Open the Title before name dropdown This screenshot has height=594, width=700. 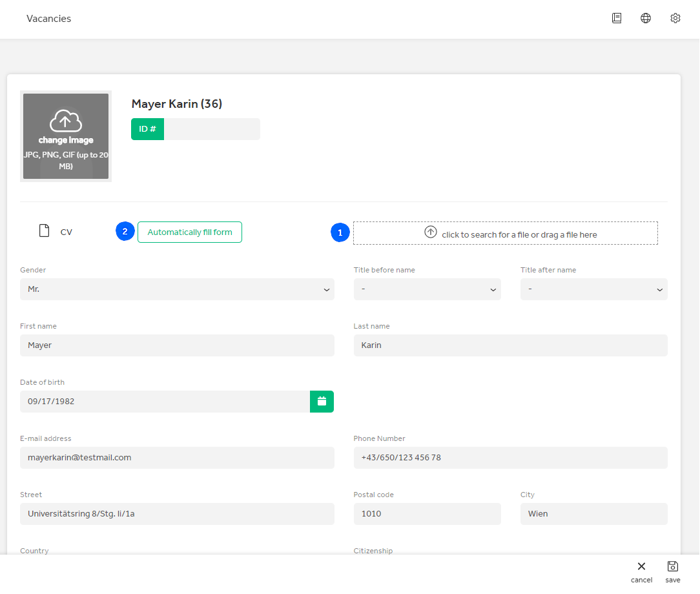click(x=427, y=289)
